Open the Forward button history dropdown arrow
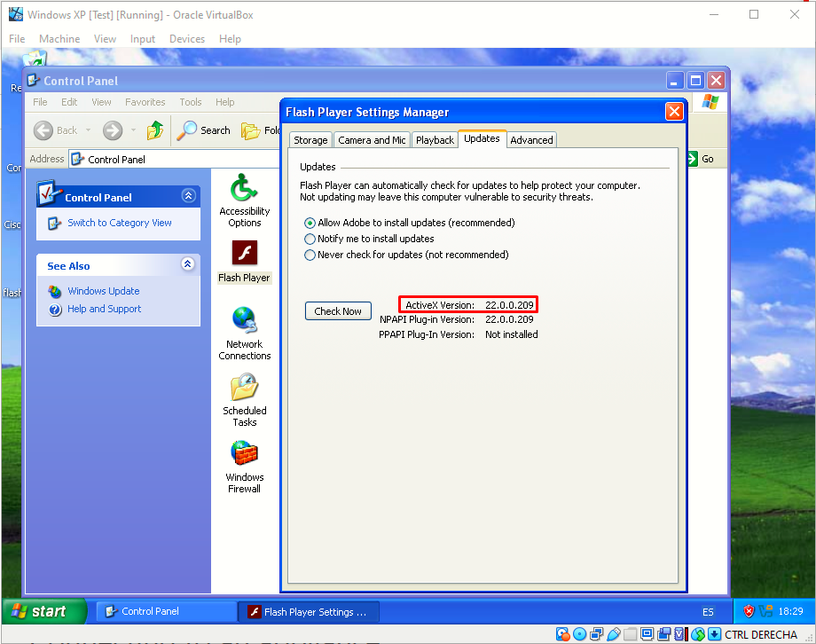Viewport: 816px width, 644px height. tap(133, 130)
